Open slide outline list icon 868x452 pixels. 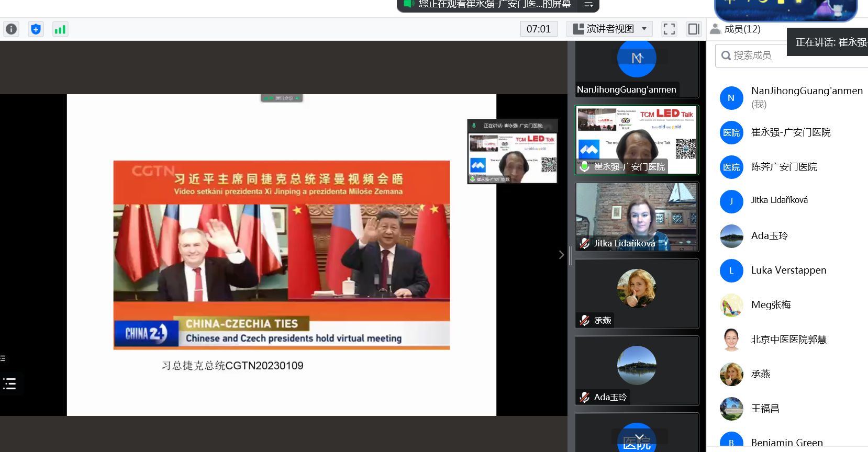pos(9,384)
